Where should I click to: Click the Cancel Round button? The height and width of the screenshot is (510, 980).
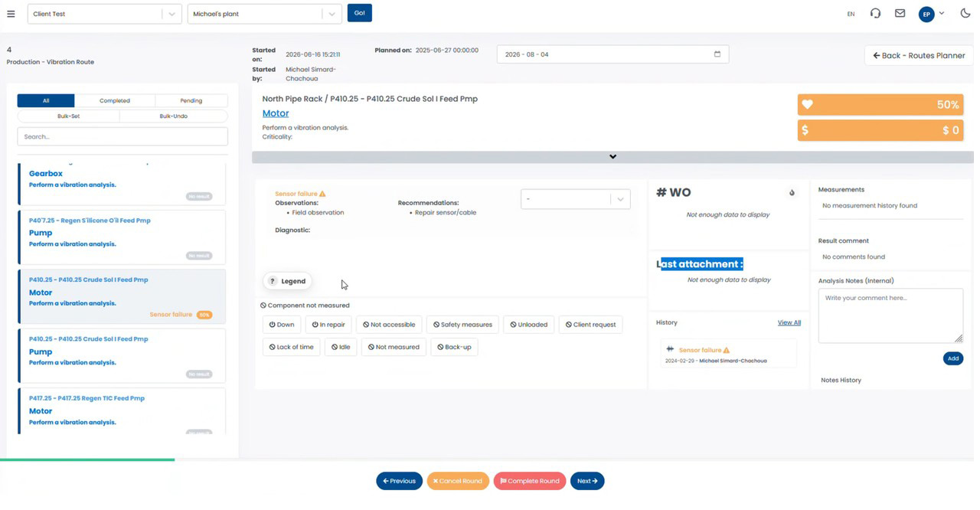[x=458, y=481]
